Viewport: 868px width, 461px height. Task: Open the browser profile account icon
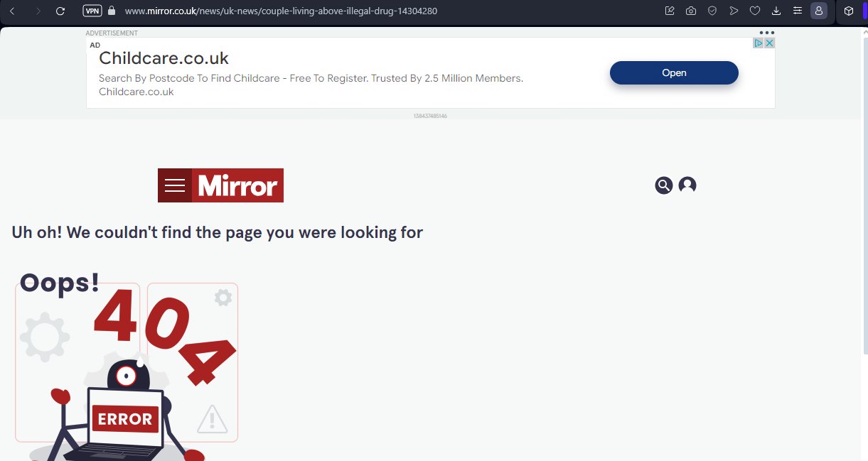click(819, 11)
